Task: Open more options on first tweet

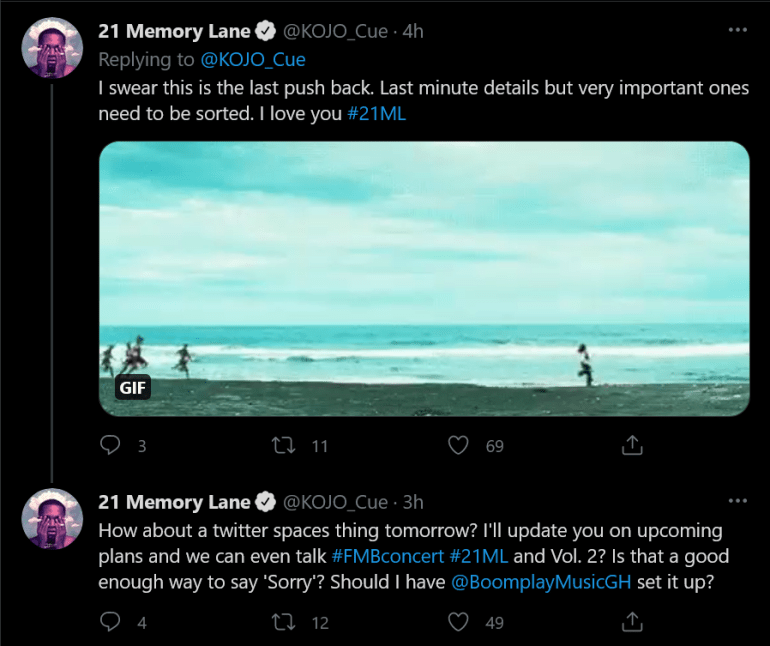Action: pyautogui.click(x=738, y=31)
